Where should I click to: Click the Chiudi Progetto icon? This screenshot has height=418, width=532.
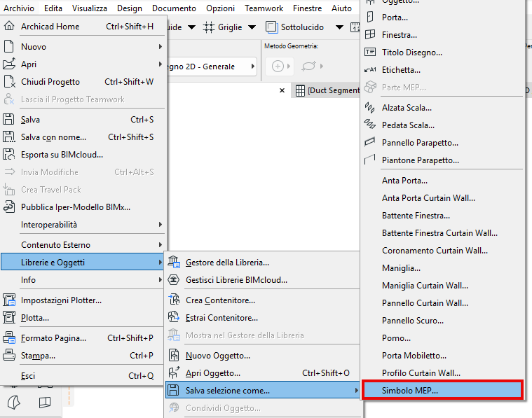pos(9,81)
